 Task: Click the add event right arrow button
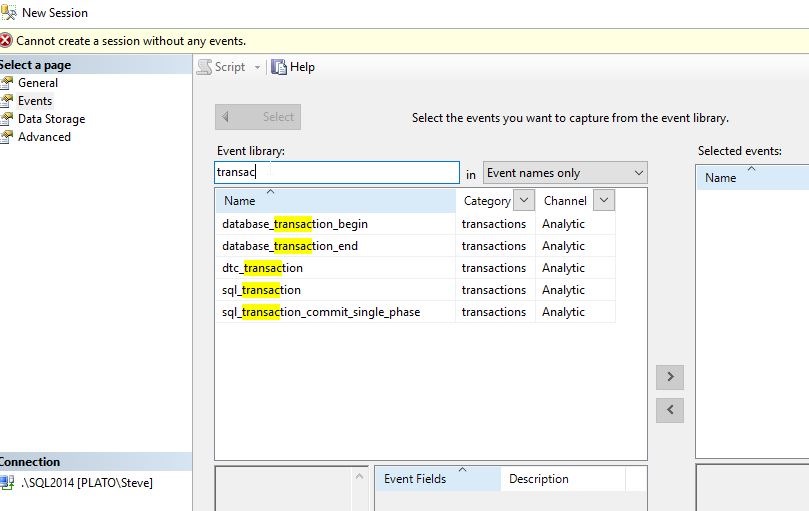670,377
